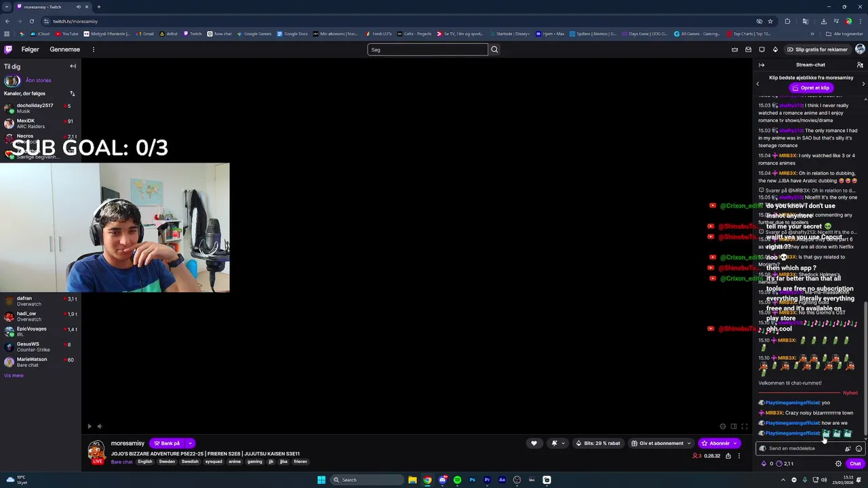The width and height of the screenshot is (868, 488).
Task: Open Google Gemini bookmark
Action: [254, 34]
